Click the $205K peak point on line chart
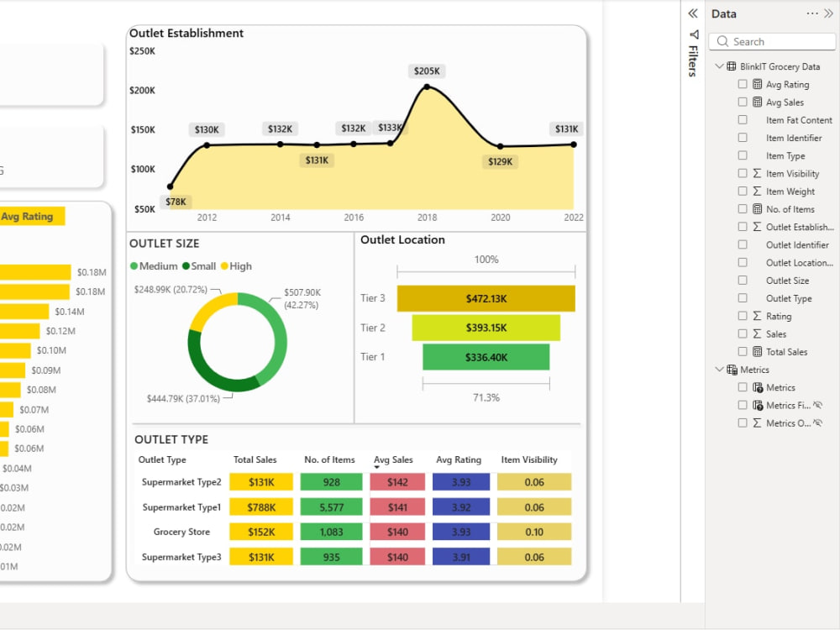840x630 pixels. click(x=427, y=87)
